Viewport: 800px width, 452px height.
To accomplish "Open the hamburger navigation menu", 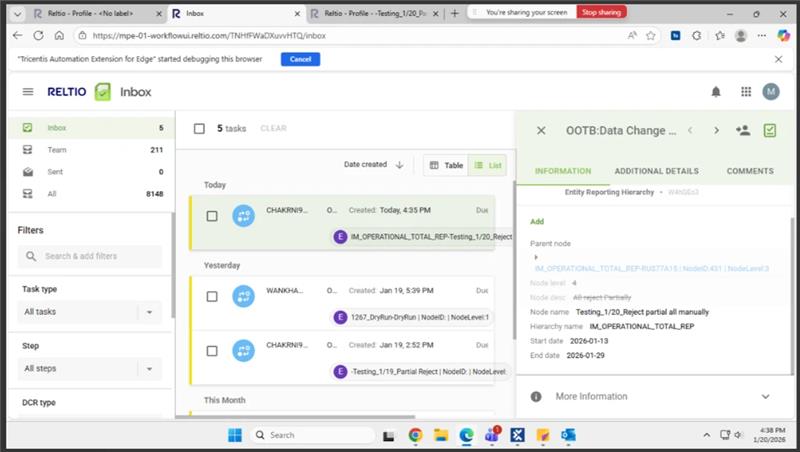I will pos(28,92).
